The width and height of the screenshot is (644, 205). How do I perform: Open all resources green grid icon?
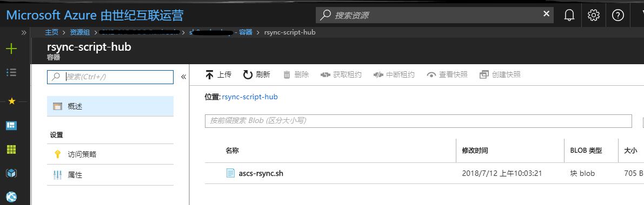tap(11, 149)
